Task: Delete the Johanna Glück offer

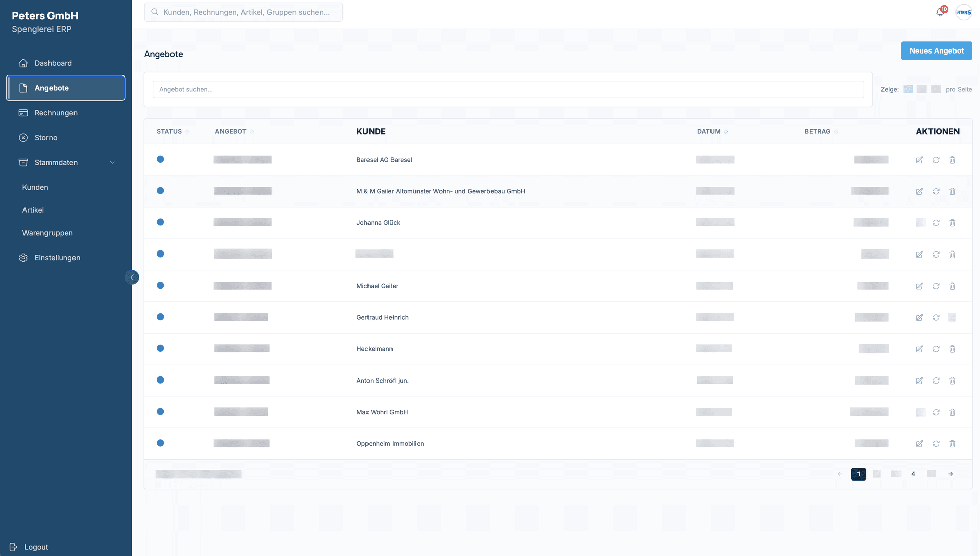Action: 952,223
